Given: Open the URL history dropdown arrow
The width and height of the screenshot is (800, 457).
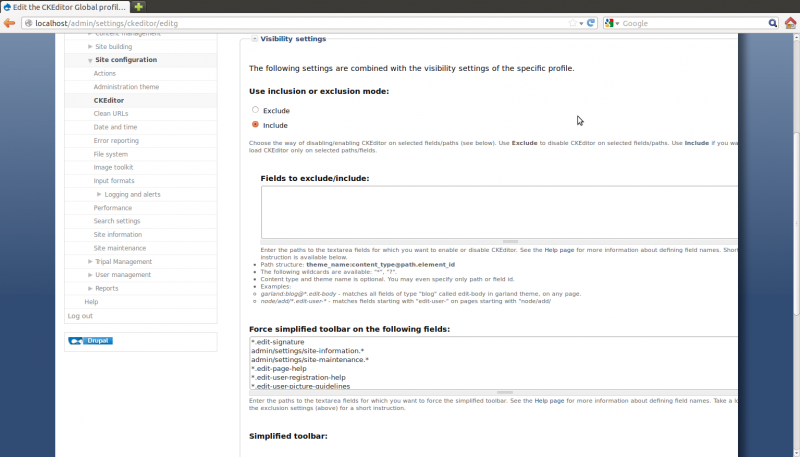Looking at the screenshot, I should [x=581, y=23].
